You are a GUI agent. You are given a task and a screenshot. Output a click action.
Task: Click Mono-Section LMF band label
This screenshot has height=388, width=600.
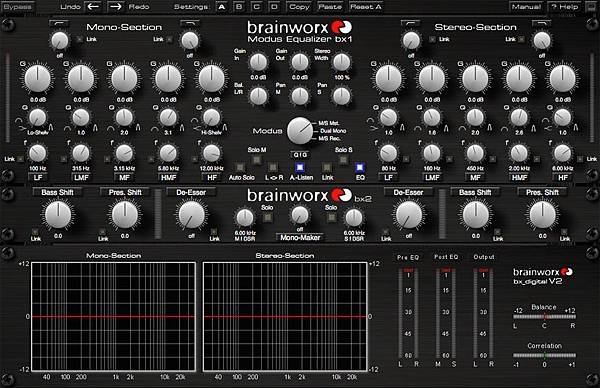[81, 178]
